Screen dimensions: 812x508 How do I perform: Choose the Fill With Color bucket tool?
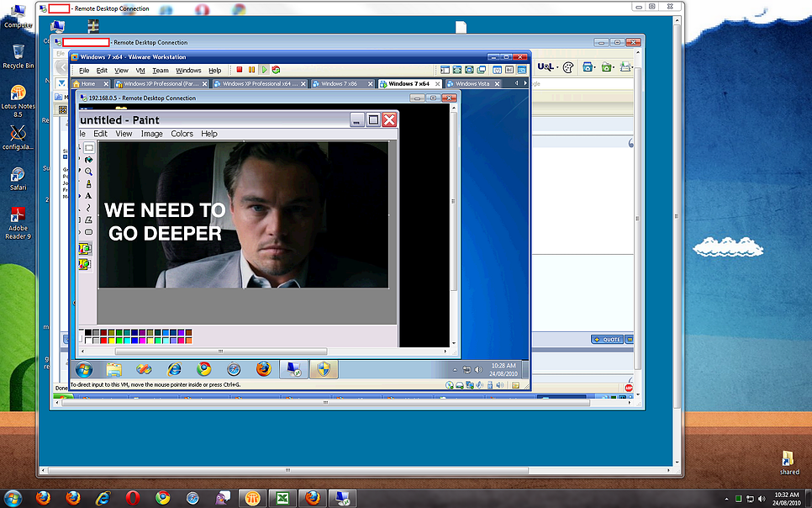[88, 160]
